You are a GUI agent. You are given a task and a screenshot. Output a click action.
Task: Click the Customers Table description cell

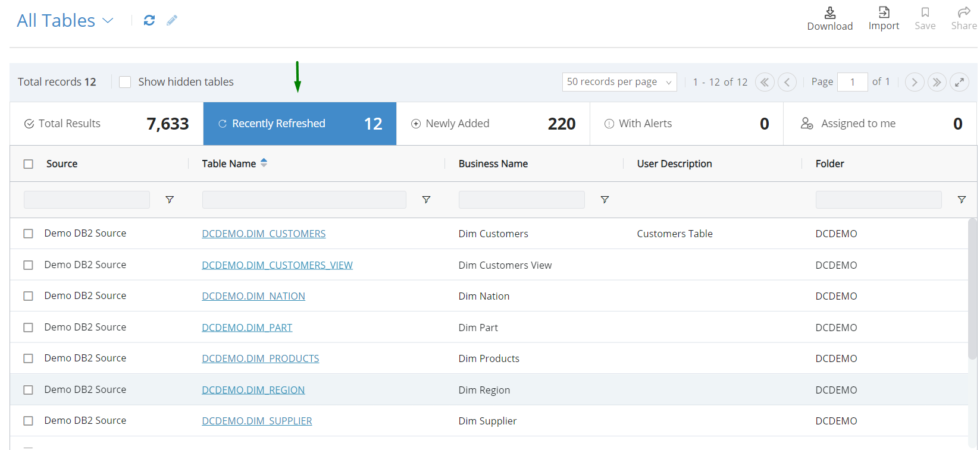point(675,234)
